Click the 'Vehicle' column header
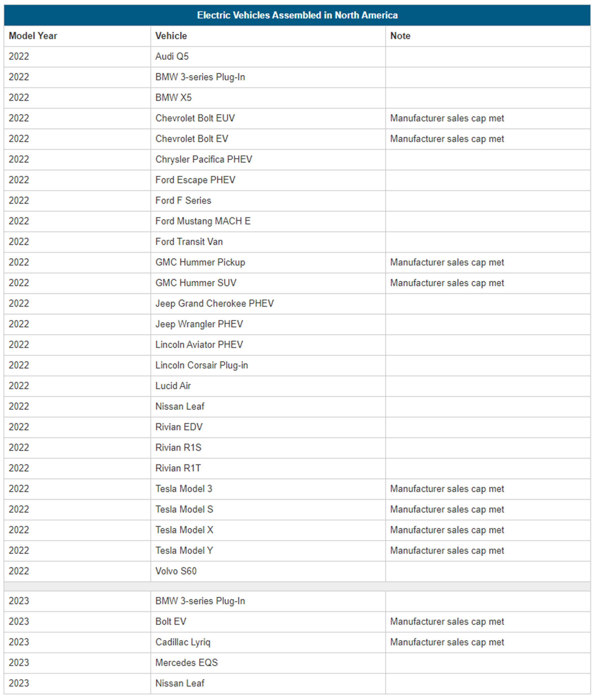 [171, 36]
